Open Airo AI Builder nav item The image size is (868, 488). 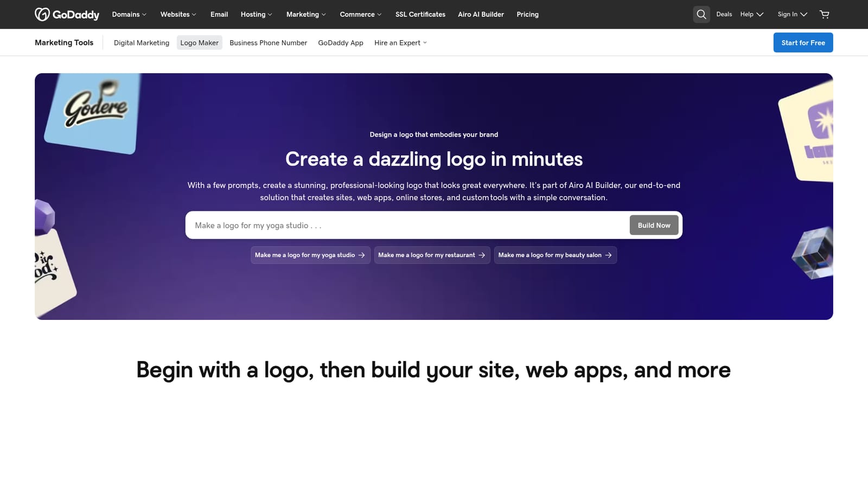coord(481,14)
